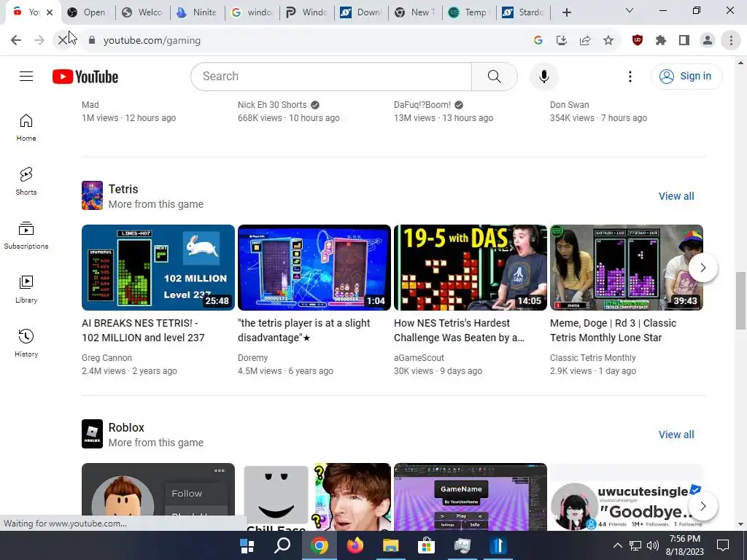Screen dimensions: 747x560
Task: Click View all for Roblox
Action: coord(676,435)
